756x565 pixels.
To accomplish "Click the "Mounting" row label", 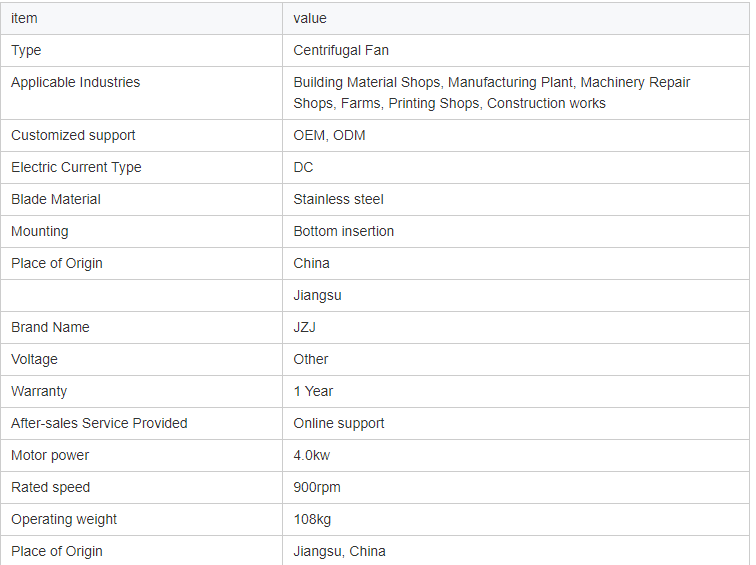I will [40, 231].
